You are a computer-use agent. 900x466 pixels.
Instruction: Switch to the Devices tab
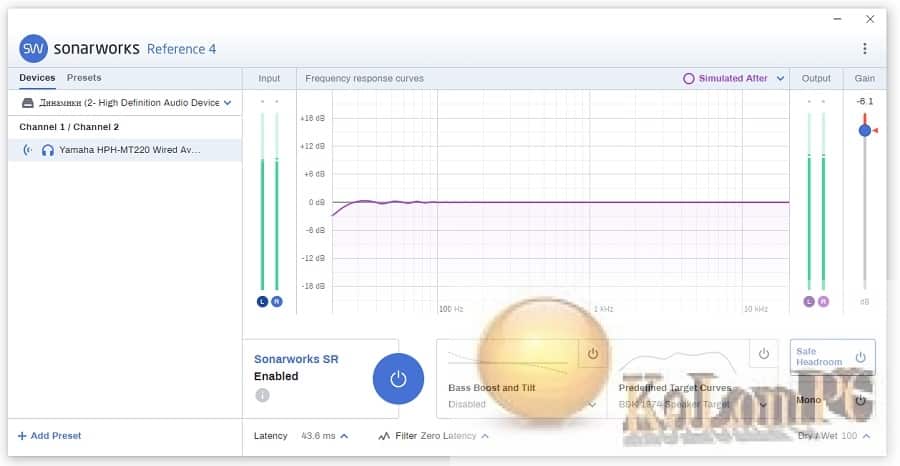(x=37, y=77)
